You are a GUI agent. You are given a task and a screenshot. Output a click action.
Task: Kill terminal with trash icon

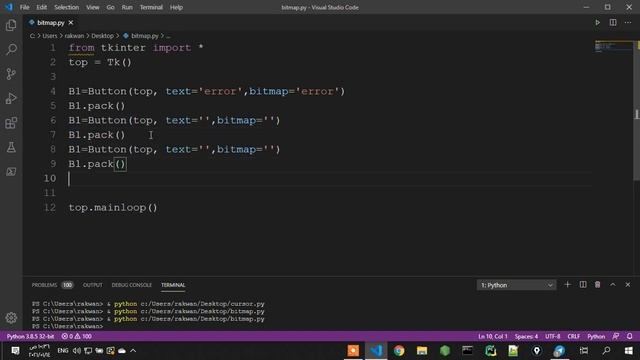pos(598,284)
